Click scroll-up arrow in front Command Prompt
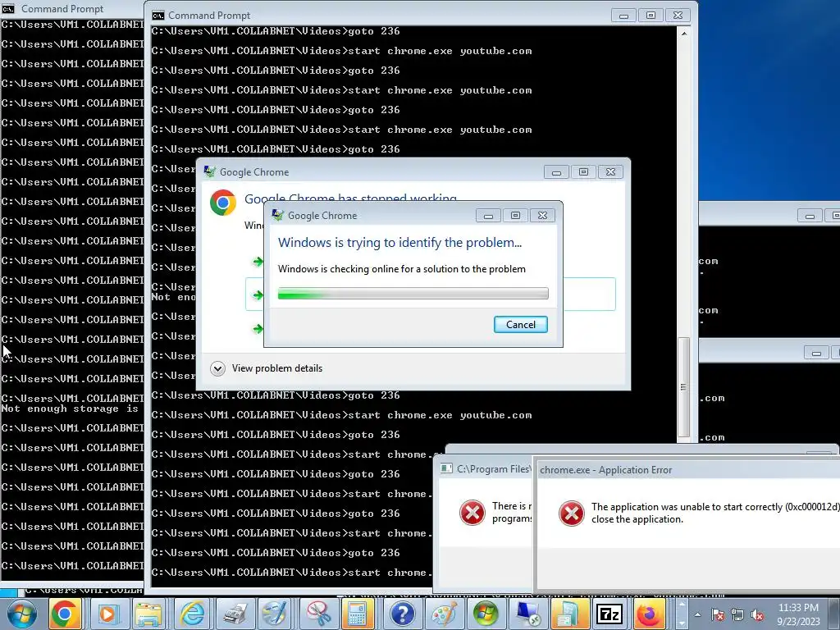Image resolution: width=840 pixels, height=630 pixels. click(684, 34)
